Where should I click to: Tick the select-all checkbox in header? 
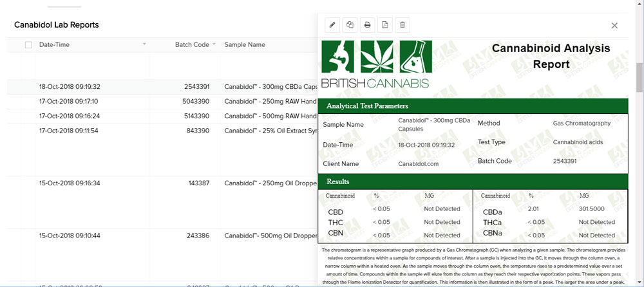click(x=28, y=45)
